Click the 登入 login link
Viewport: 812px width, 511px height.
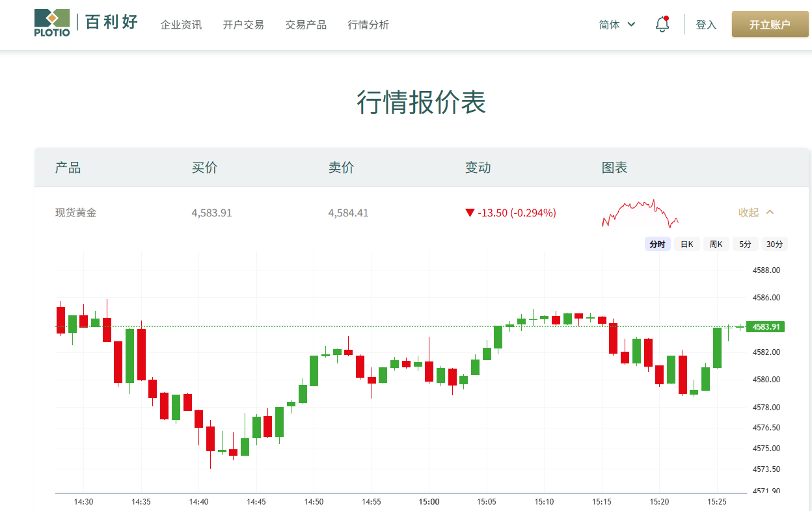[706, 24]
